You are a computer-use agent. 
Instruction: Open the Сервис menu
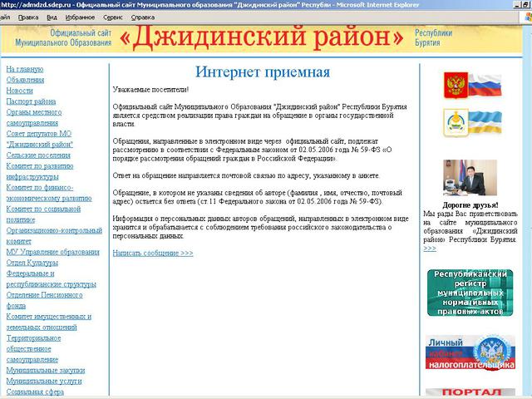click(x=113, y=17)
